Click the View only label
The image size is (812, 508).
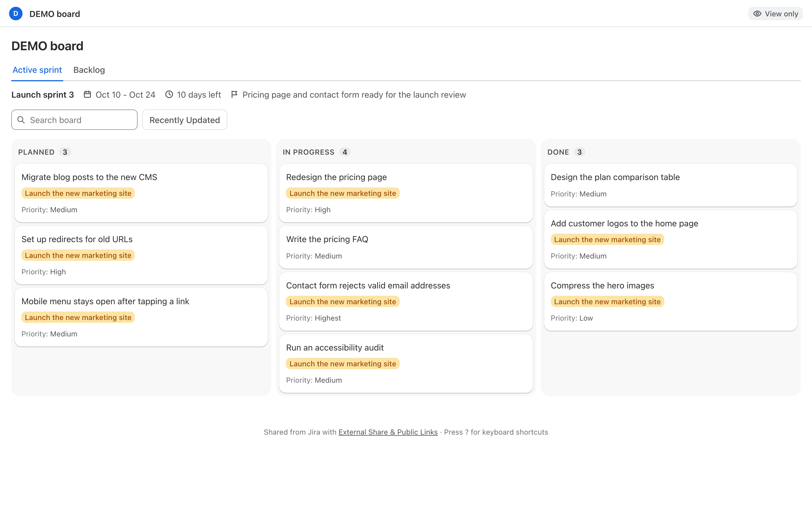[x=782, y=14]
